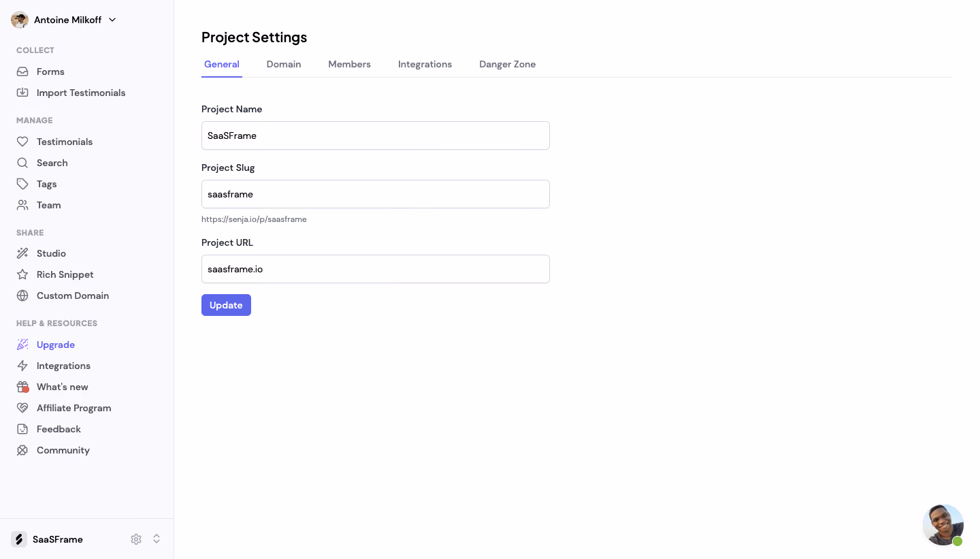Screen dimensions: 980x559
Task: Click the Upgrade party popper icon
Action: click(22, 345)
